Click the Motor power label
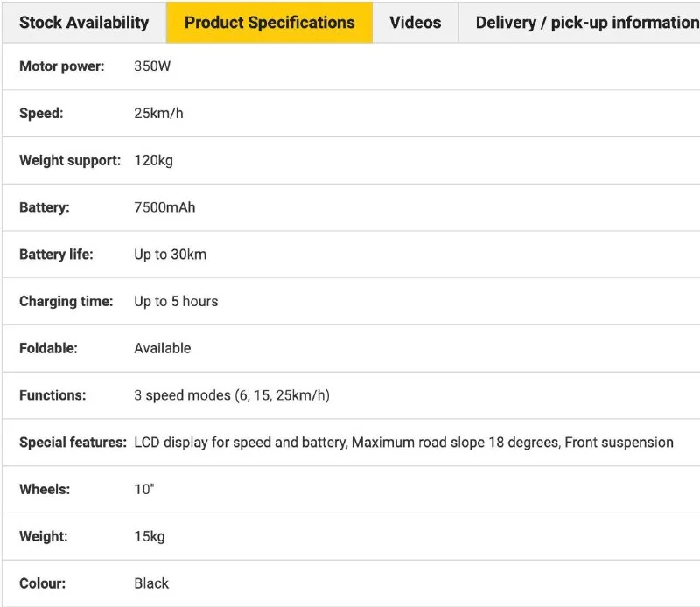700x607 pixels. (x=61, y=66)
